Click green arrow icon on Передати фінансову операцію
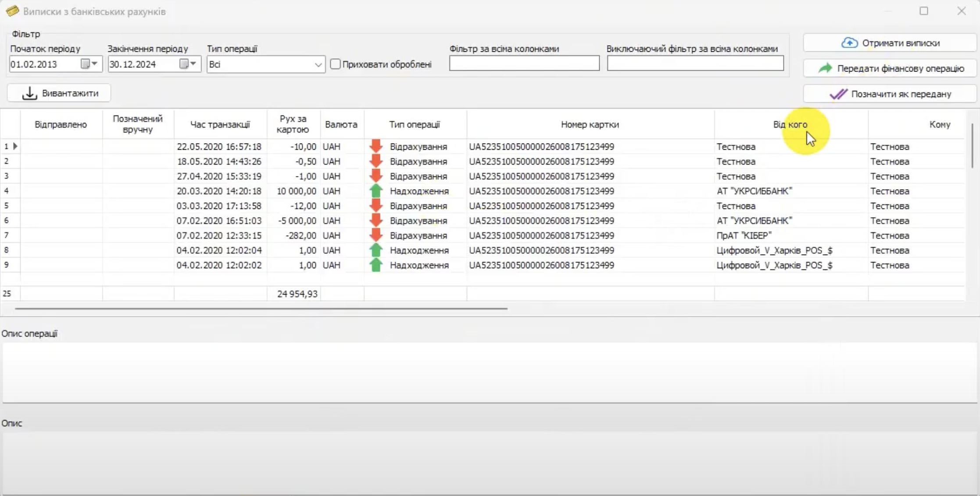 [x=825, y=68]
